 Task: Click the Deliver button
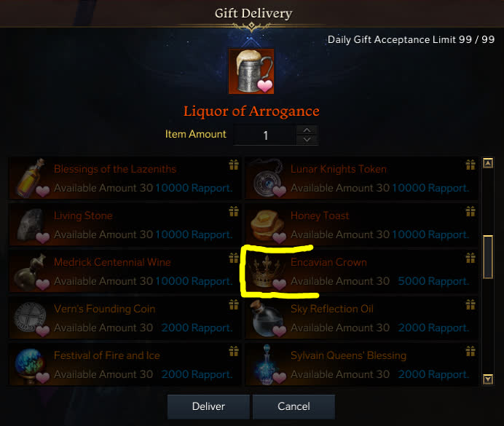tap(208, 406)
